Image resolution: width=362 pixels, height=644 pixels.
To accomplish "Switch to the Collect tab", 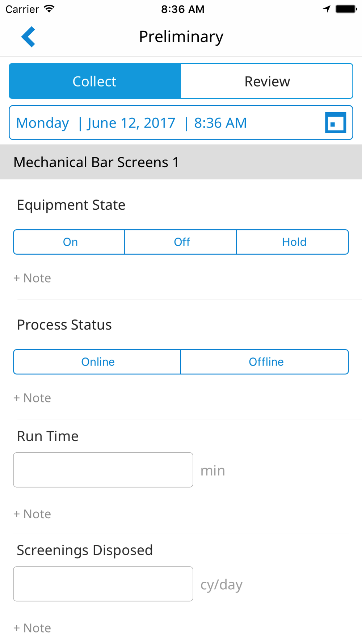I will (x=95, y=81).
